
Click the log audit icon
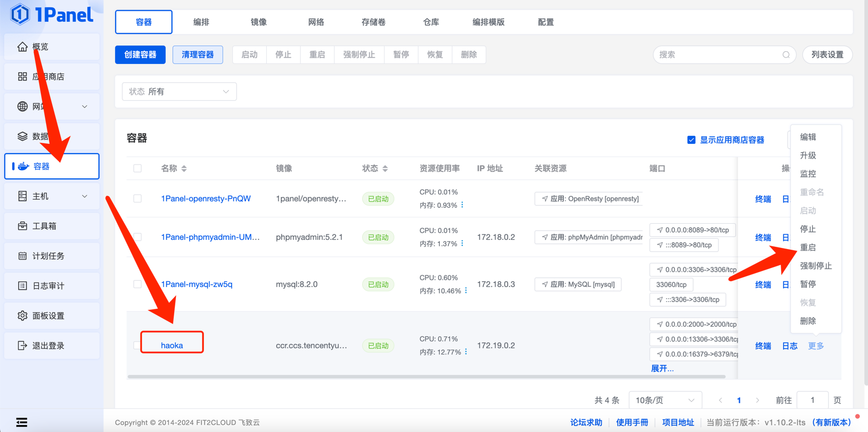point(22,286)
